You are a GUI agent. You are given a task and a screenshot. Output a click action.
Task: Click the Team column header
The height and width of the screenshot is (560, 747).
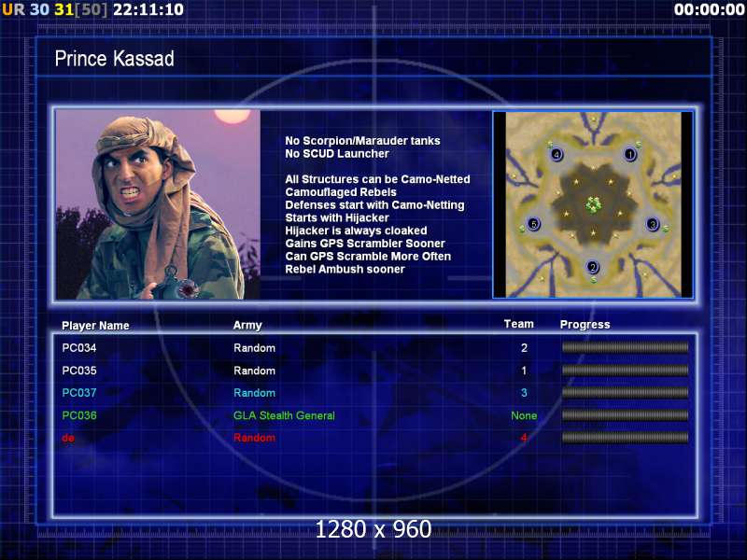pyautogui.click(x=519, y=324)
